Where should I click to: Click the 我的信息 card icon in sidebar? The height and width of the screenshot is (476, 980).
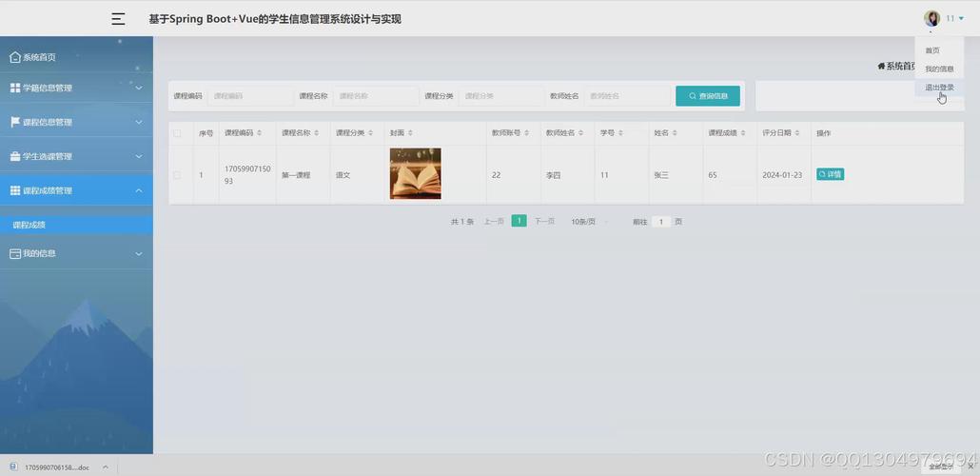click(15, 254)
